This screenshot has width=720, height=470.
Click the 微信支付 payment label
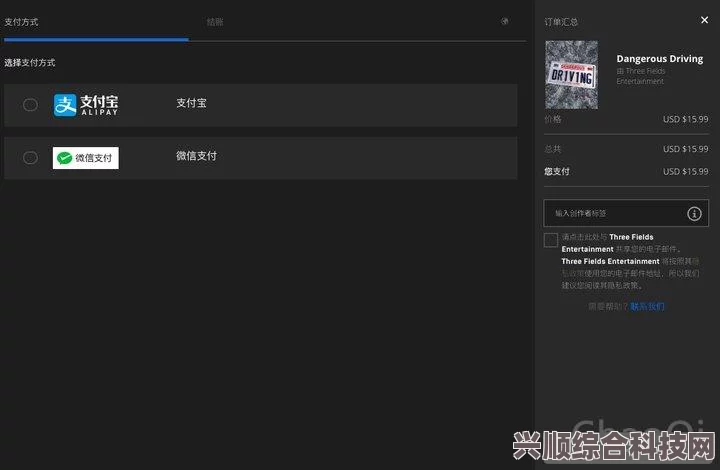pos(197,156)
